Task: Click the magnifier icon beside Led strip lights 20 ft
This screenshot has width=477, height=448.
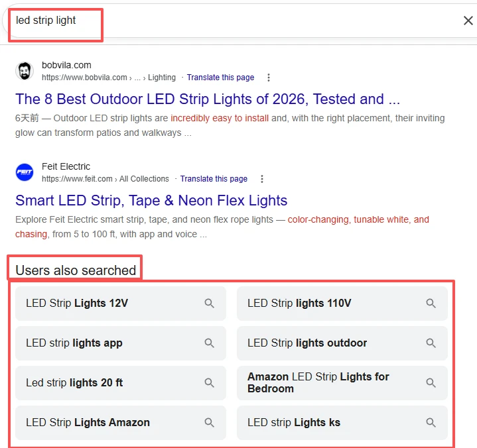Action: (x=209, y=382)
